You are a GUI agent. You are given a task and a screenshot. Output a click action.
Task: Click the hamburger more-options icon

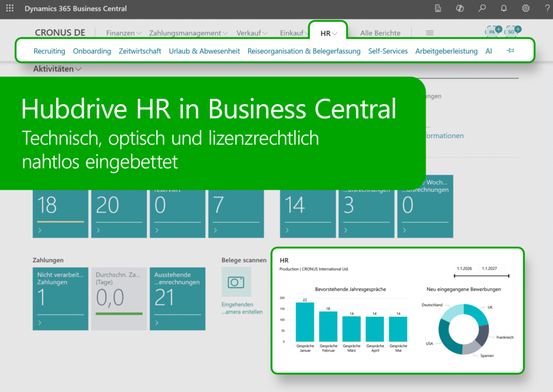click(429, 33)
